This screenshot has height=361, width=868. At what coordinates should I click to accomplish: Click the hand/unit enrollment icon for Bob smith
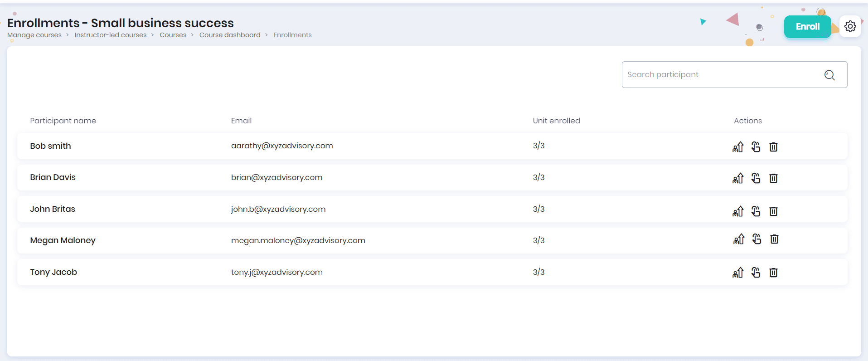[756, 146]
